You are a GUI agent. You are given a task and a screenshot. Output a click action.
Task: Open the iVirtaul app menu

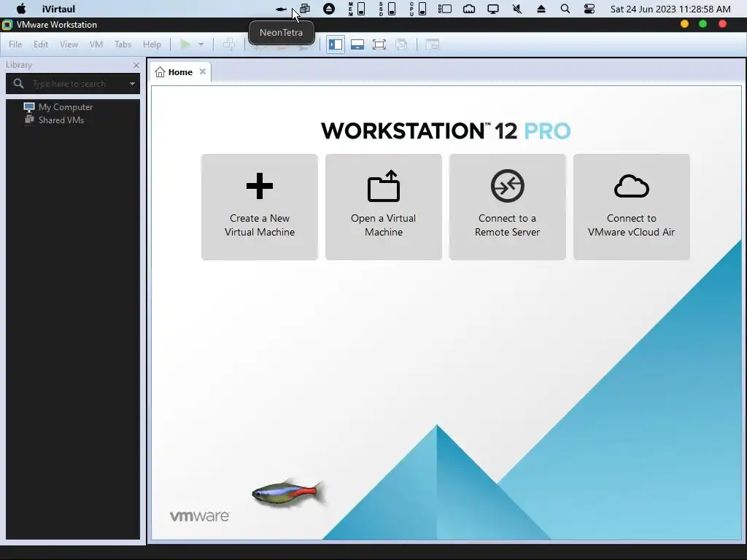click(x=58, y=9)
